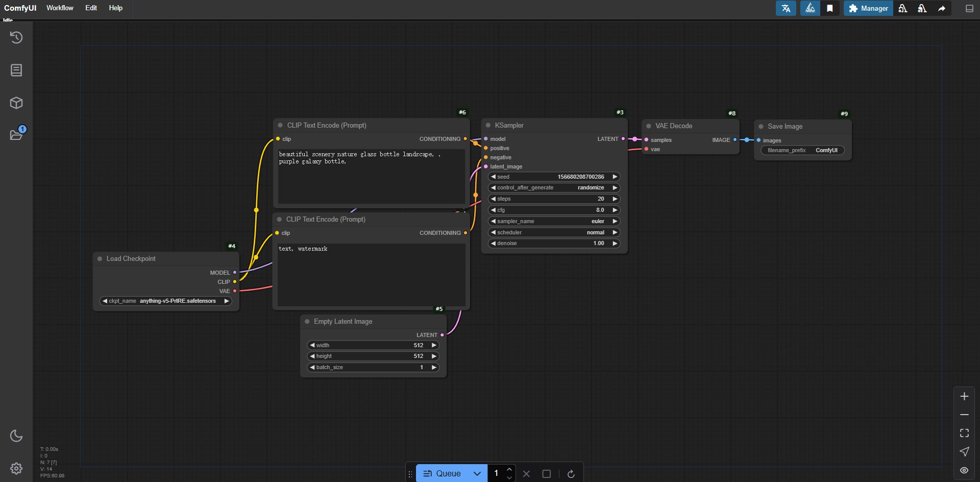Fit view using the frame icon
The height and width of the screenshot is (482, 980).
964,433
